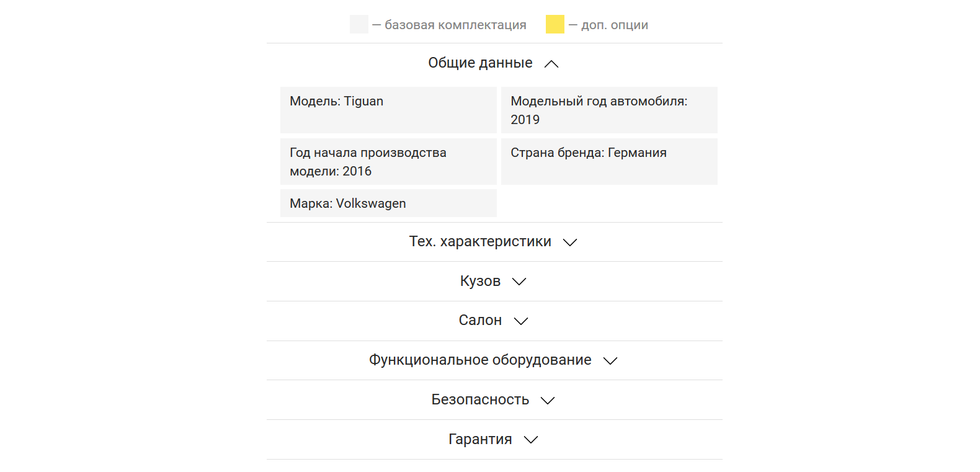Click the chevron beside Безопасность

tap(548, 401)
